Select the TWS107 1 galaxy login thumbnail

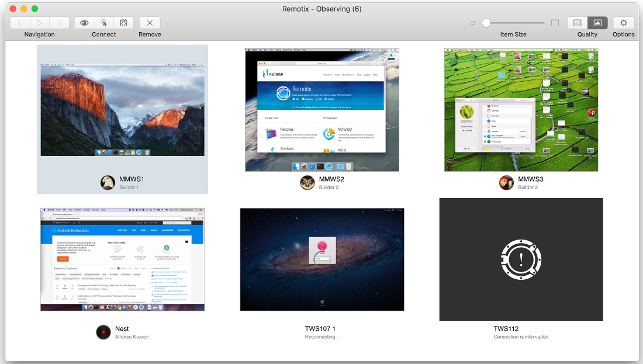(322, 259)
